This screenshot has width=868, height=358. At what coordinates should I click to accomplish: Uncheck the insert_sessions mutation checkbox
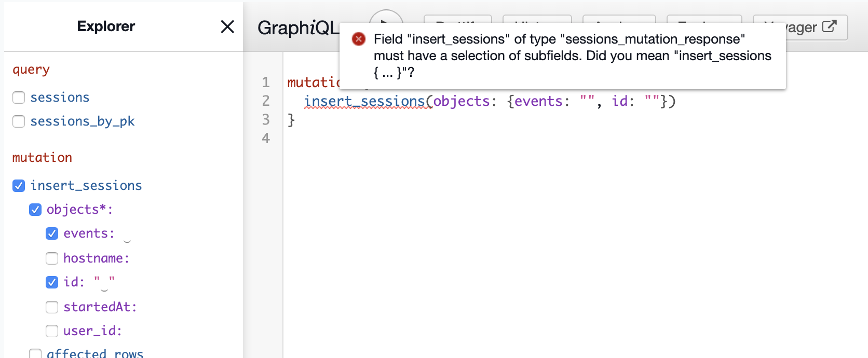19,186
